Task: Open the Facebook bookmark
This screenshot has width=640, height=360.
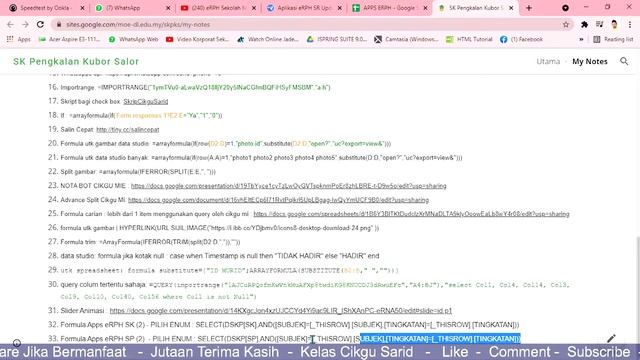Action: (x=522, y=39)
